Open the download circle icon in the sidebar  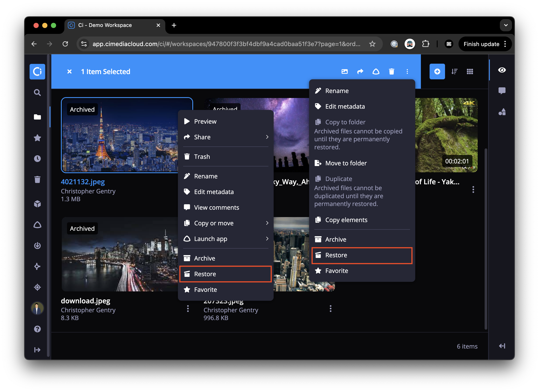[x=37, y=246]
